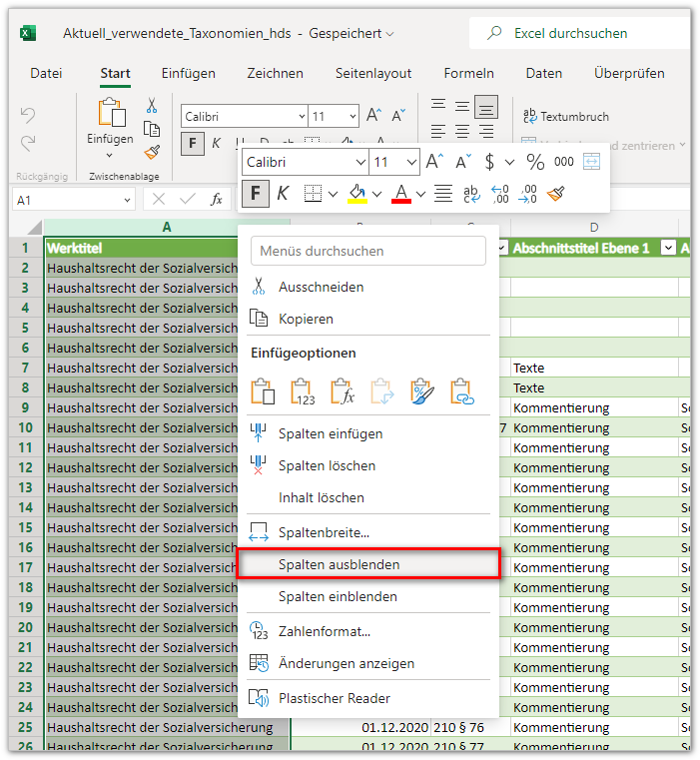This screenshot has height=760, width=700.
Task: Click Änderungen anzeigen in the context menu
Action: click(346, 663)
